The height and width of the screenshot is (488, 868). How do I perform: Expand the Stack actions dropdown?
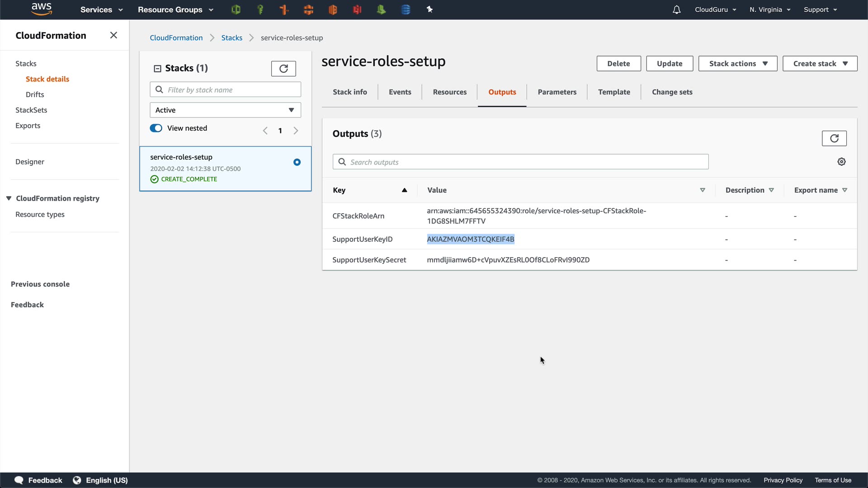tap(737, 64)
